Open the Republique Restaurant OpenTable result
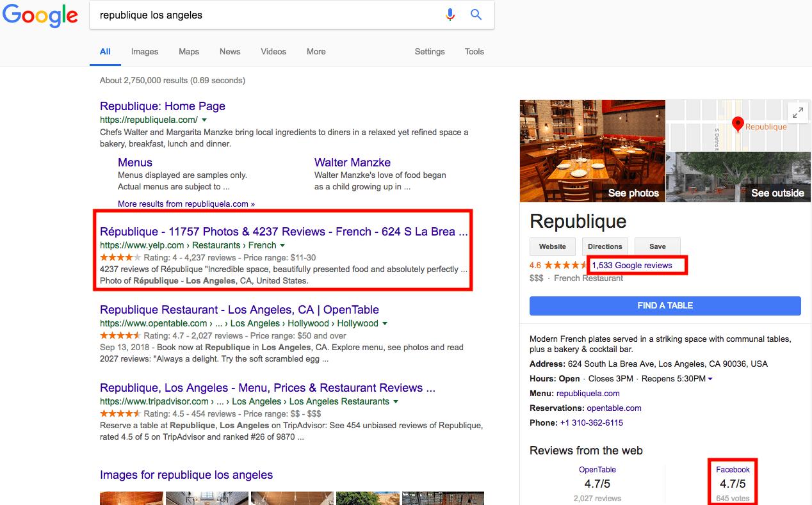 (x=240, y=310)
